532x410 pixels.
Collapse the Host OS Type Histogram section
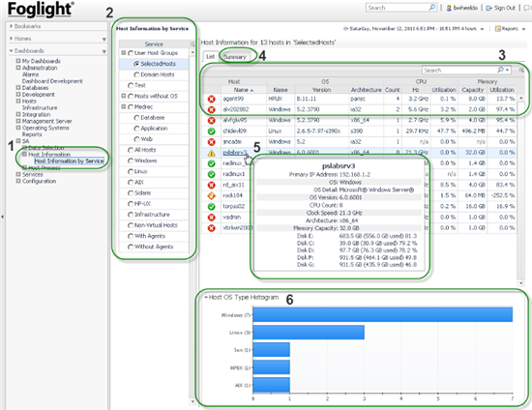[x=206, y=298]
